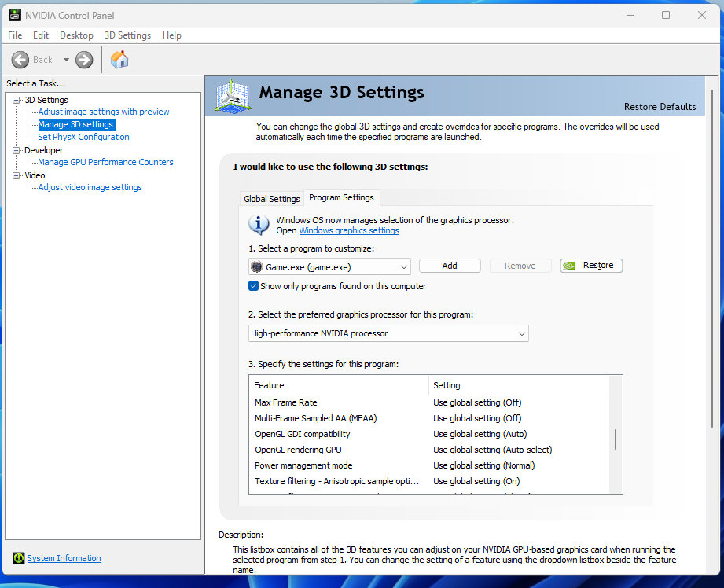Click the Add program button
The width and height of the screenshot is (724, 588).
450,266
